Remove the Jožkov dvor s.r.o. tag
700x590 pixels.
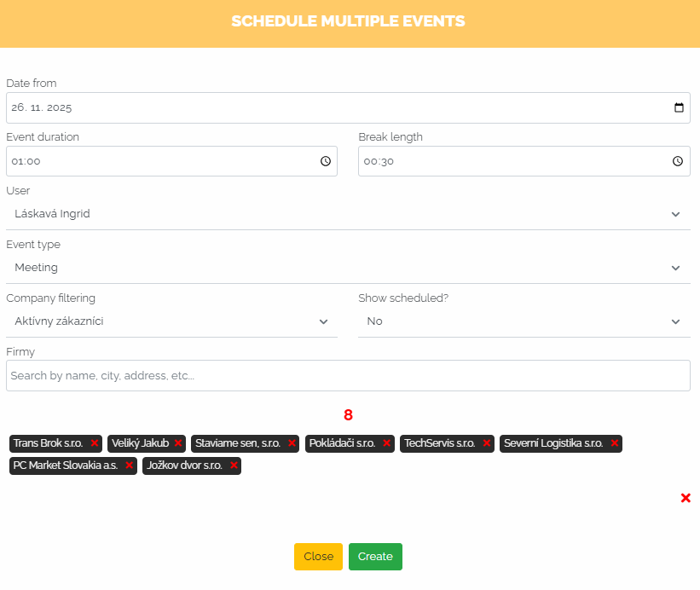[x=234, y=466]
